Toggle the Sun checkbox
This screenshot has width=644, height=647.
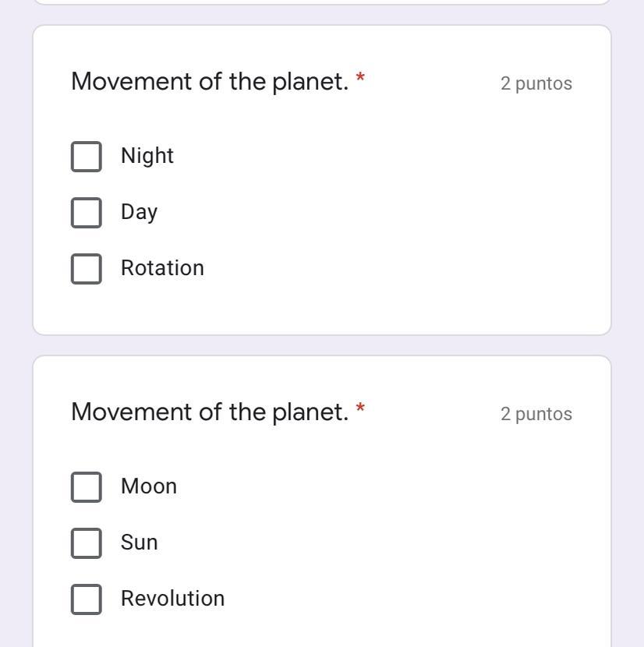[86, 543]
